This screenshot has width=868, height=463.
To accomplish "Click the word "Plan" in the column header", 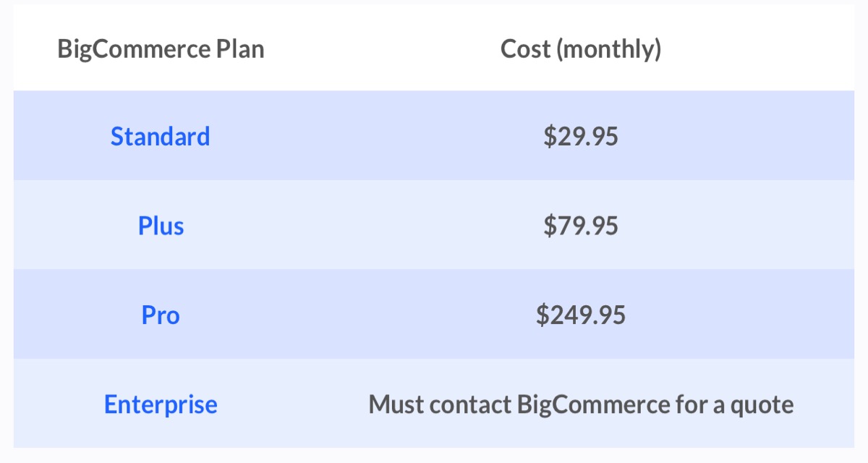I will coord(242,49).
